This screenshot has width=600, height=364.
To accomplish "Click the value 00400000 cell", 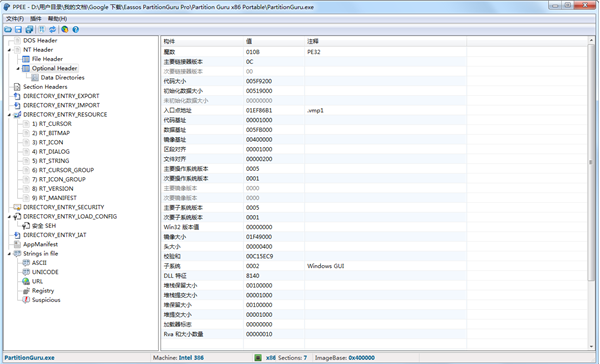I will (259, 140).
